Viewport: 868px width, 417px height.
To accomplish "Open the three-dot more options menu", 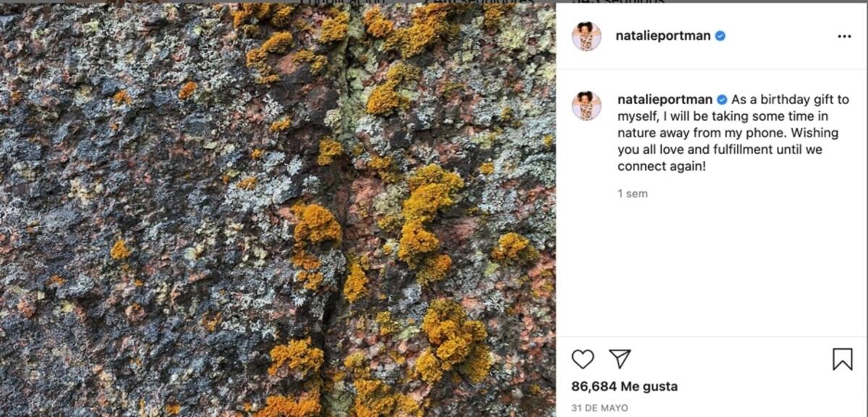I will click(x=844, y=37).
